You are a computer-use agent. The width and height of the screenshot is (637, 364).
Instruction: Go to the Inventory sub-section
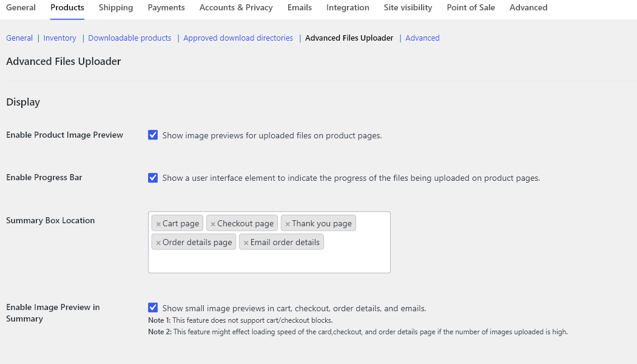point(59,38)
